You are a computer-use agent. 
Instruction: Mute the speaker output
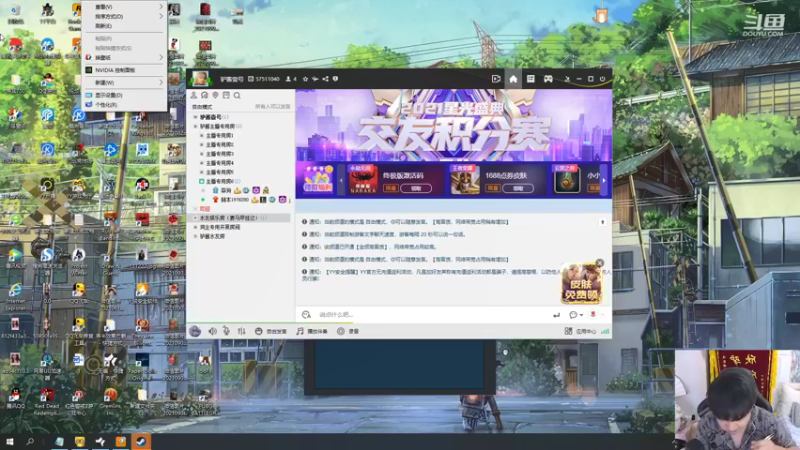[x=212, y=331]
